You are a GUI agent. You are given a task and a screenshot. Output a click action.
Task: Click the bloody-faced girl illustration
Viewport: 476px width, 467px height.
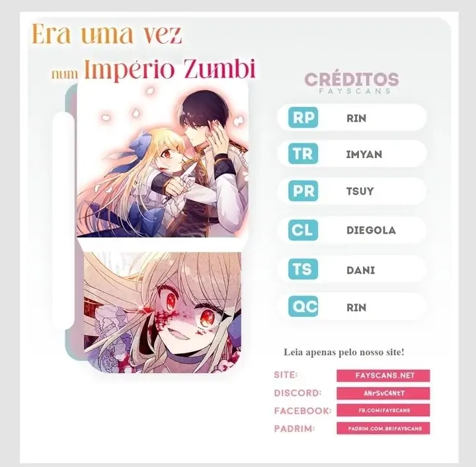coord(163,312)
